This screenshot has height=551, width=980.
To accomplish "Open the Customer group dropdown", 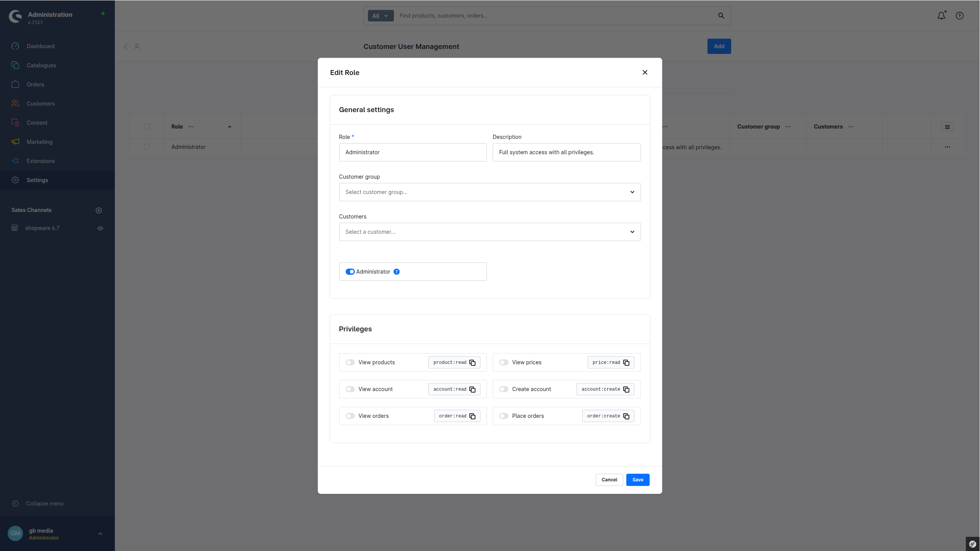I will click(490, 192).
